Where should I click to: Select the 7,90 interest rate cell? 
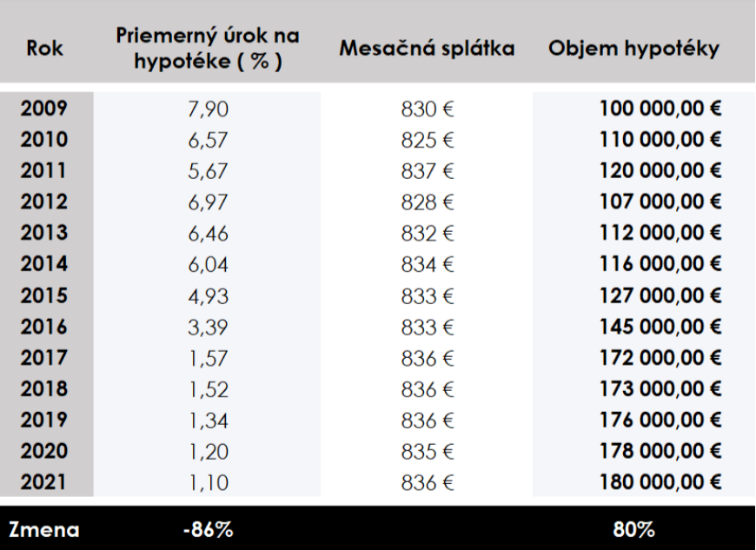[208, 109]
